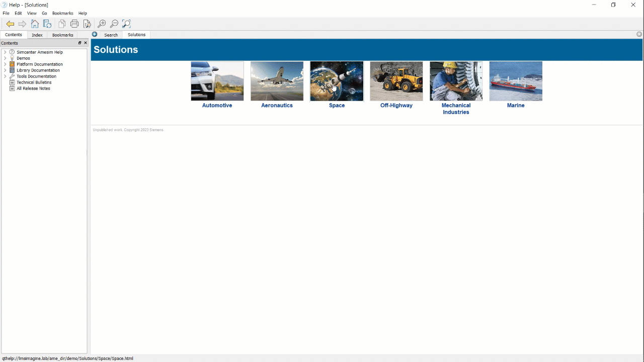644x362 pixels.
Task: Open the Mechanical Industries link
Action: (456, 109)
